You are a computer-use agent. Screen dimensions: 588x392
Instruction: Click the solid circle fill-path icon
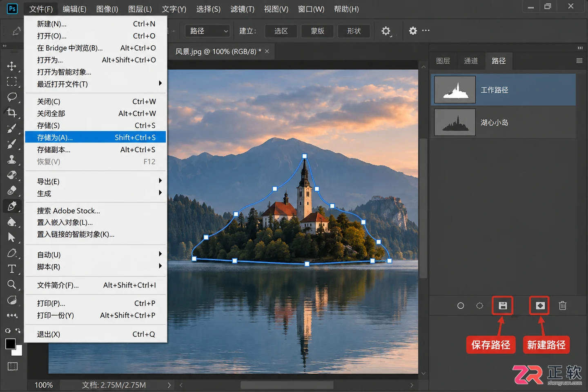(461, 305)
